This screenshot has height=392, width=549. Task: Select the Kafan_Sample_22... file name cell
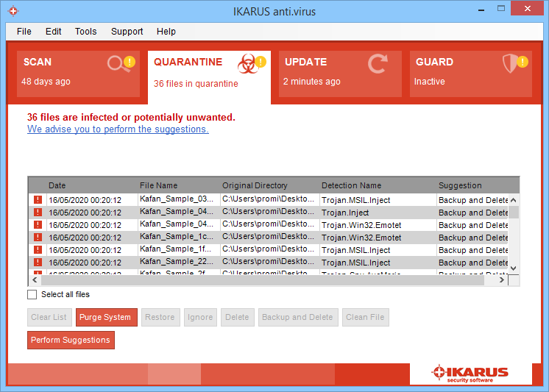pos(179,262)
